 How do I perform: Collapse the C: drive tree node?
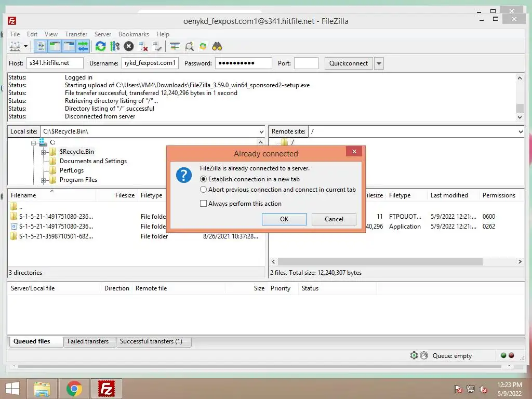point(33,143)
